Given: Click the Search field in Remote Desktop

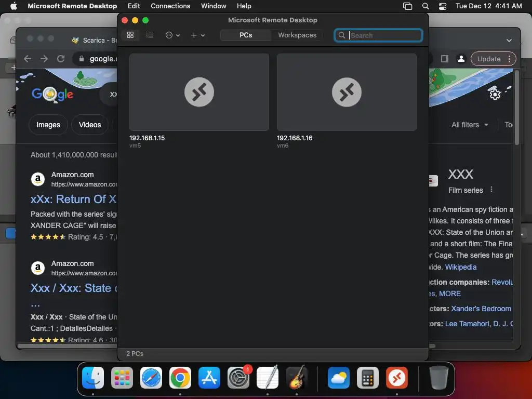Looking at the screenshot, I should [378, 35].
